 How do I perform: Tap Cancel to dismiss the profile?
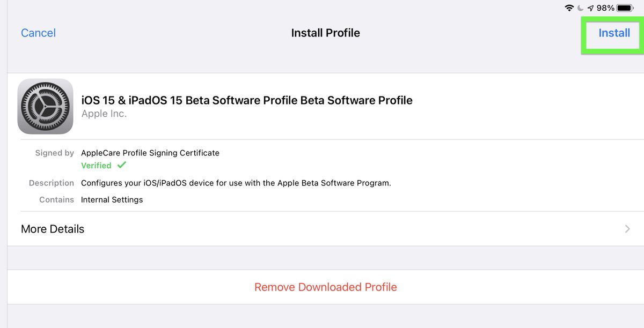[x=38, y=33]
